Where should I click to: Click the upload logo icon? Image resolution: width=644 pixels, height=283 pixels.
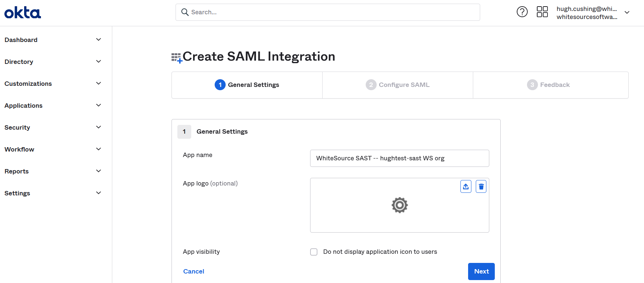pyautogui.click(x=466, y=187)
